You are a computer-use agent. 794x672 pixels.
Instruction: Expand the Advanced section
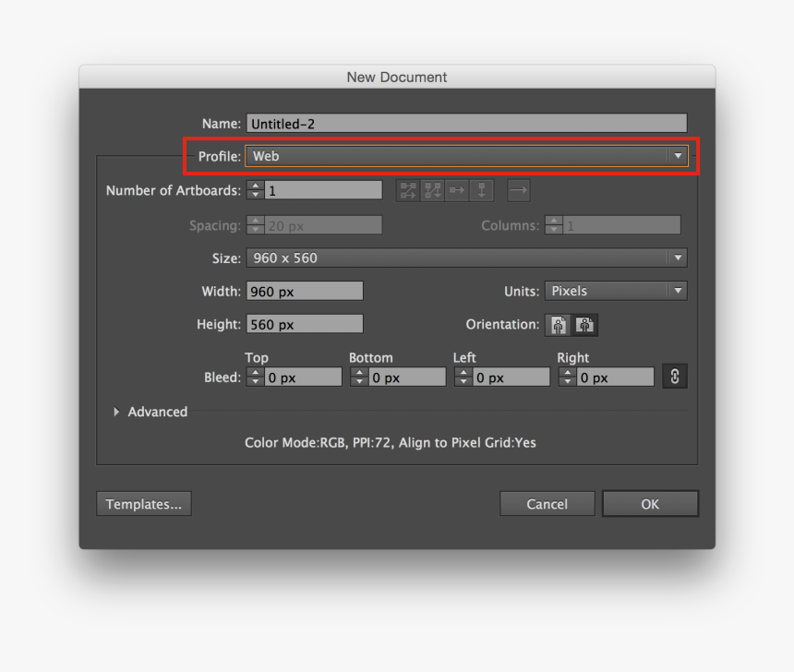click(116, 412)
